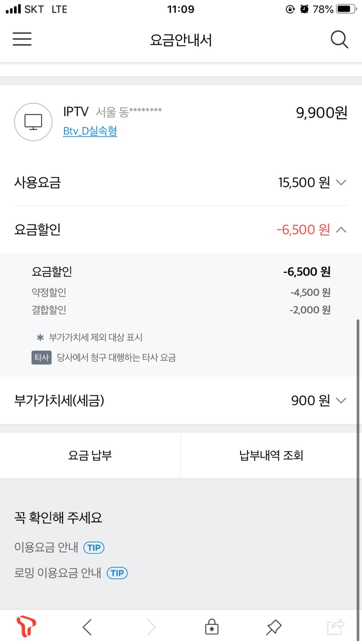The height and width of the screenshot is (644, 362).
Task: Open the Btv_D실속형 plan link
Action: pyautogui.click(x=90, y=131)
